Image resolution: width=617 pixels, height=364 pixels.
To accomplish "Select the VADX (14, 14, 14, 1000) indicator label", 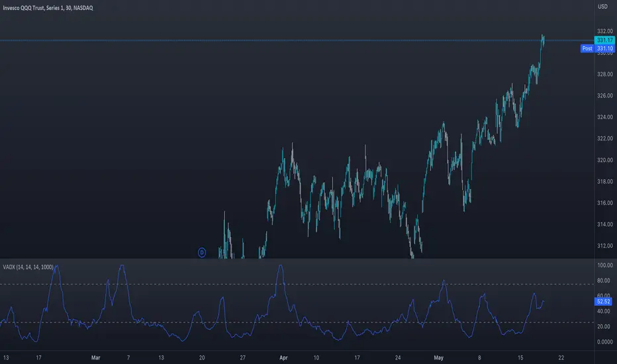I will click(x=32, y=265).
